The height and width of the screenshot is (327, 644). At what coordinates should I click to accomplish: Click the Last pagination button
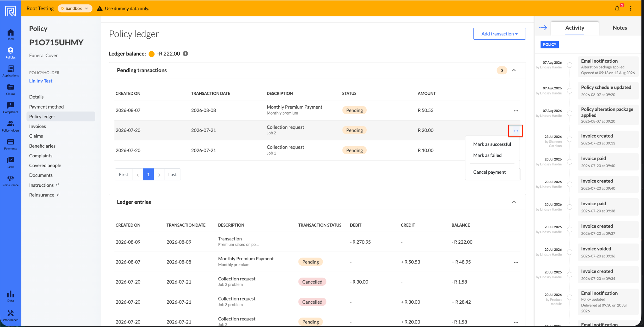172,174
